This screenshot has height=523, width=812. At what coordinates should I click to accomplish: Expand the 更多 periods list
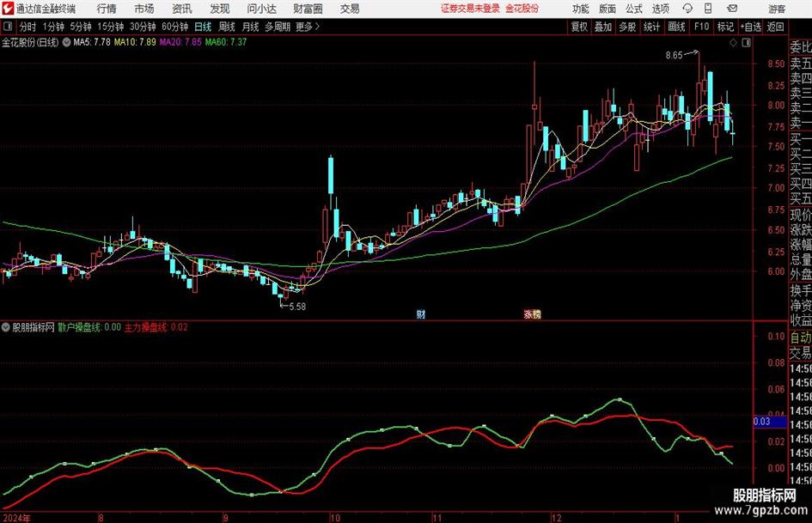click(308, 27)
